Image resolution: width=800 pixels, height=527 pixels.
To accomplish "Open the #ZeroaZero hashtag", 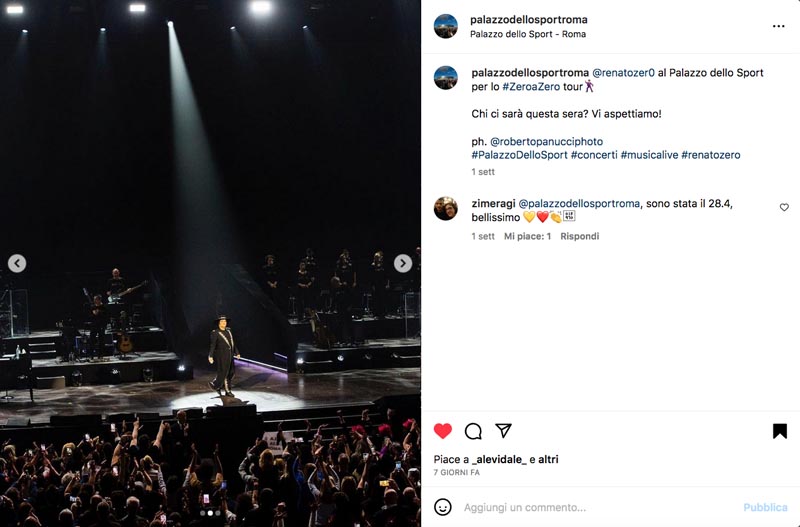I will [x=531, y=87].
